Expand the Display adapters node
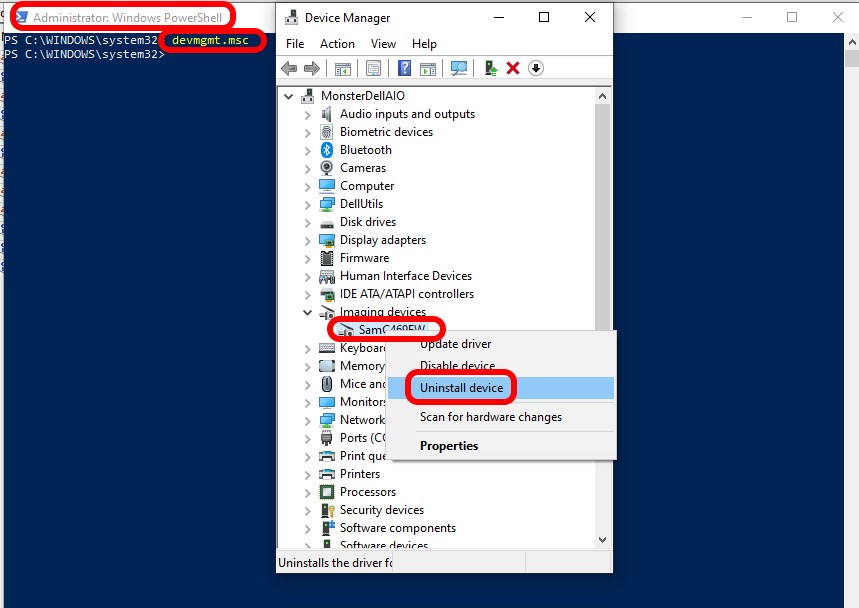Image resolution: width=859 pixels, height=608 pixels. (x=308, y=240)
